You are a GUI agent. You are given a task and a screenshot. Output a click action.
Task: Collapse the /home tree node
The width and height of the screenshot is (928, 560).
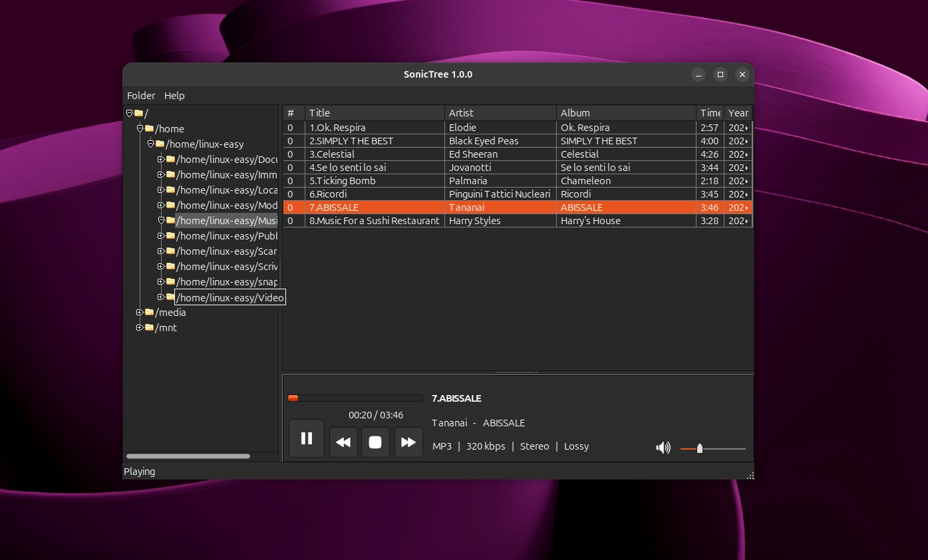[140, 128]
